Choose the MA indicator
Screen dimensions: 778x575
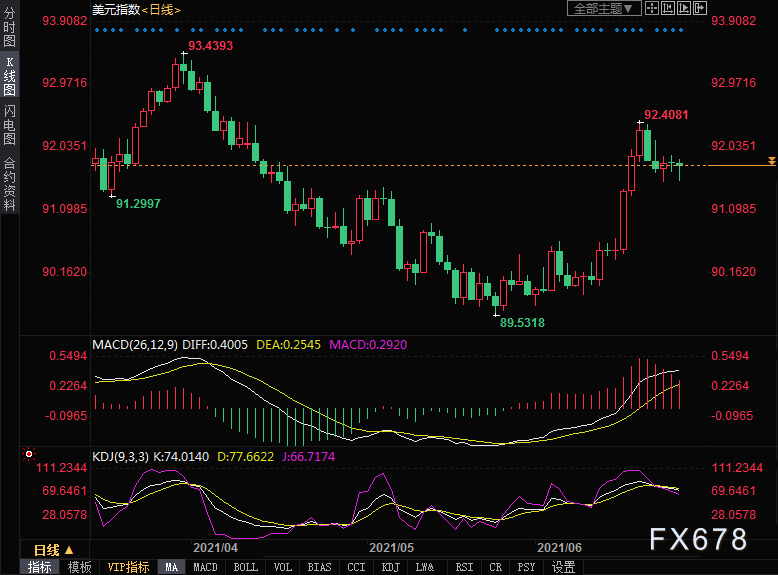click(x=172, y=567)
